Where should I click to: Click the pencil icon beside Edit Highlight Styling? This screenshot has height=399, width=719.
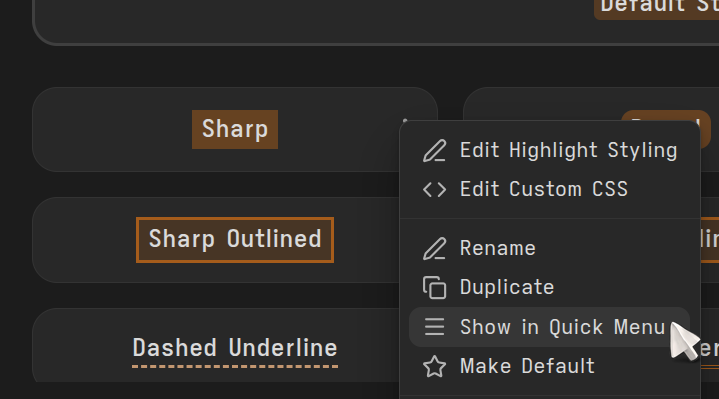coord(434,150)
